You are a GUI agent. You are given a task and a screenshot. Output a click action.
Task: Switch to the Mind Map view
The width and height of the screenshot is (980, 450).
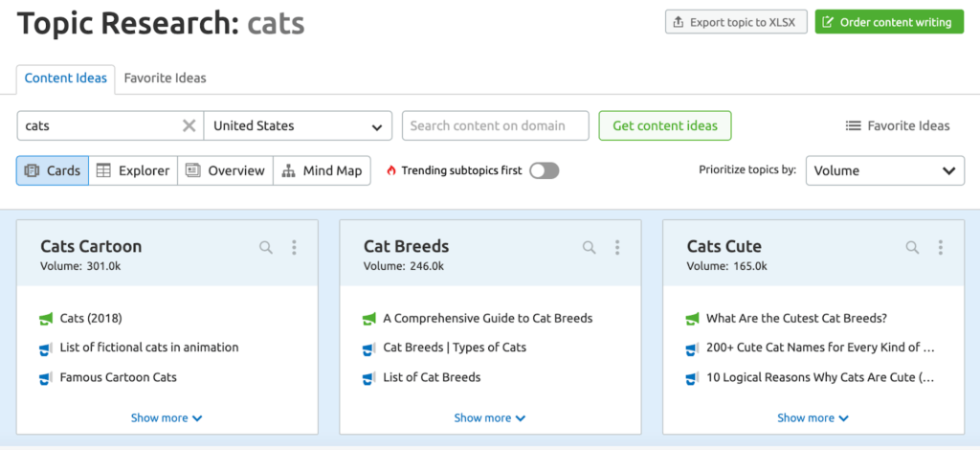tap(323, 170)
